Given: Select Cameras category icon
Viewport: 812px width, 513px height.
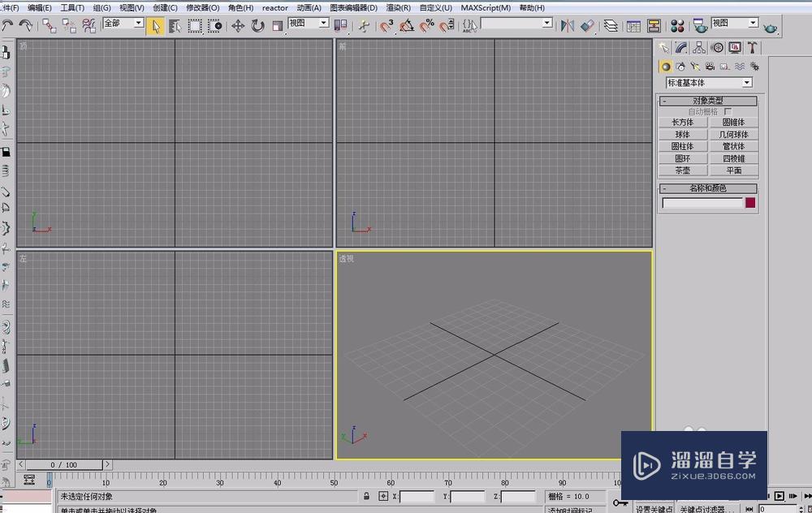Looking at the screenshot, I should tap(710, 67).
